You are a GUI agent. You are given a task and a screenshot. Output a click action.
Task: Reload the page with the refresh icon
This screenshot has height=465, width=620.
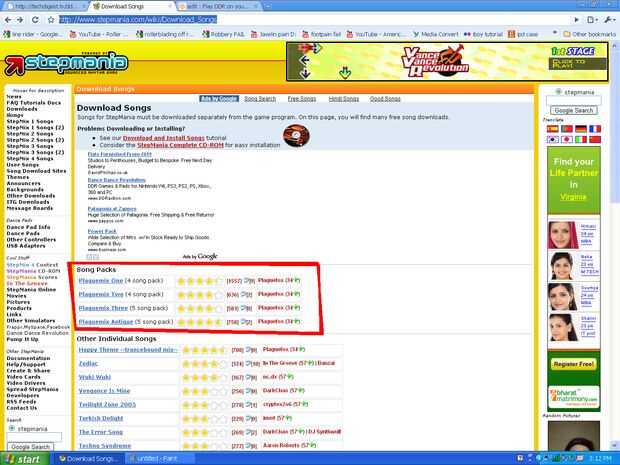pyautogui.click(x=35, y=20)
